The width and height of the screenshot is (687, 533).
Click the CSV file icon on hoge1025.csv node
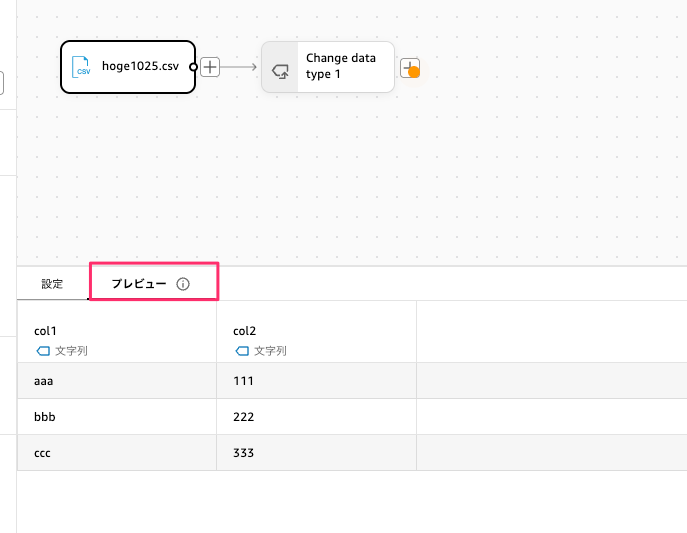point(83,67)
